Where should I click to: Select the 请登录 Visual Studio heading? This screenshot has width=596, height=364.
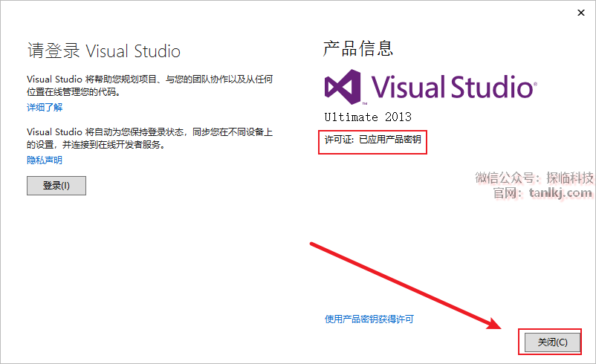(104, 51)
